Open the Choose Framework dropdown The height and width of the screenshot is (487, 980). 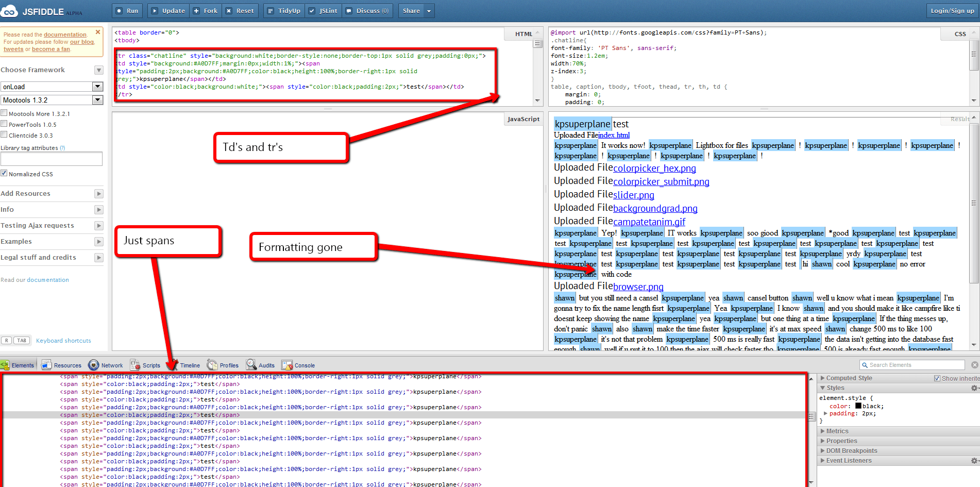98,70
